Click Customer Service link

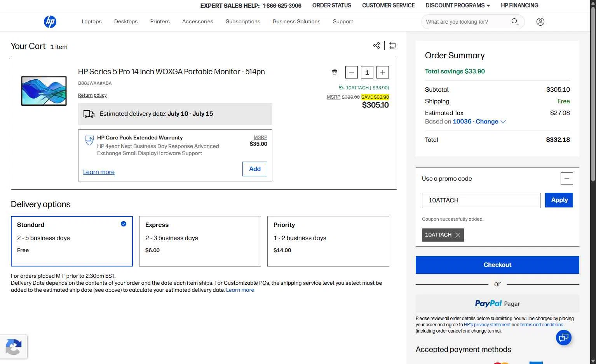pyautogui.click(x=389, y=5)
